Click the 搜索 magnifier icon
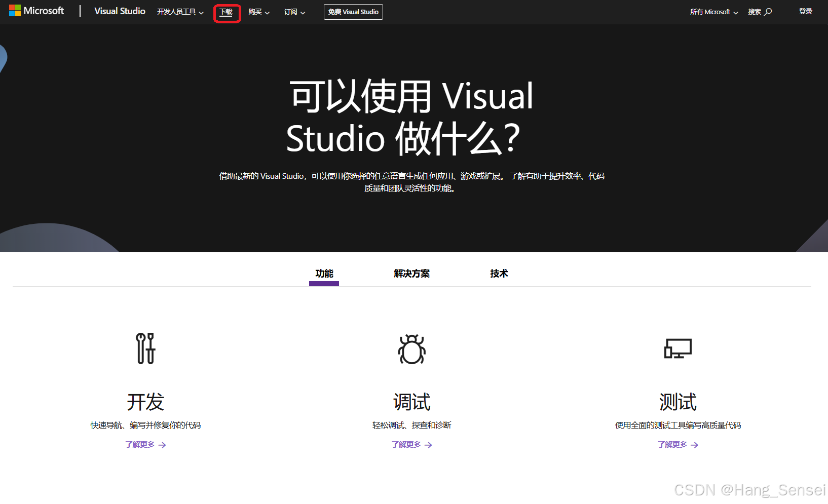Image resolution: width=828 pixels, height=504 pixels. pos(768,12)
